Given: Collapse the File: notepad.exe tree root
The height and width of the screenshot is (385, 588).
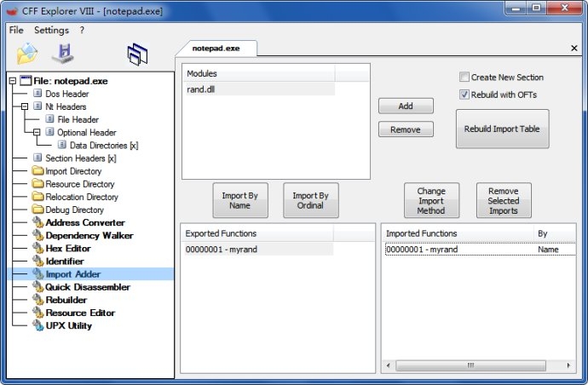Looking at the screenshot, I should tap(13, 81).
